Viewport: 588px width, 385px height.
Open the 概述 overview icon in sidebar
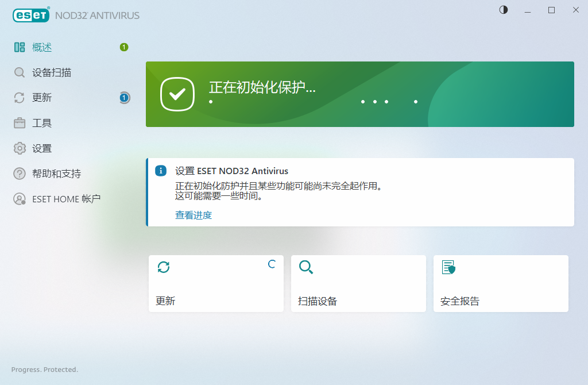coord(20,47)
